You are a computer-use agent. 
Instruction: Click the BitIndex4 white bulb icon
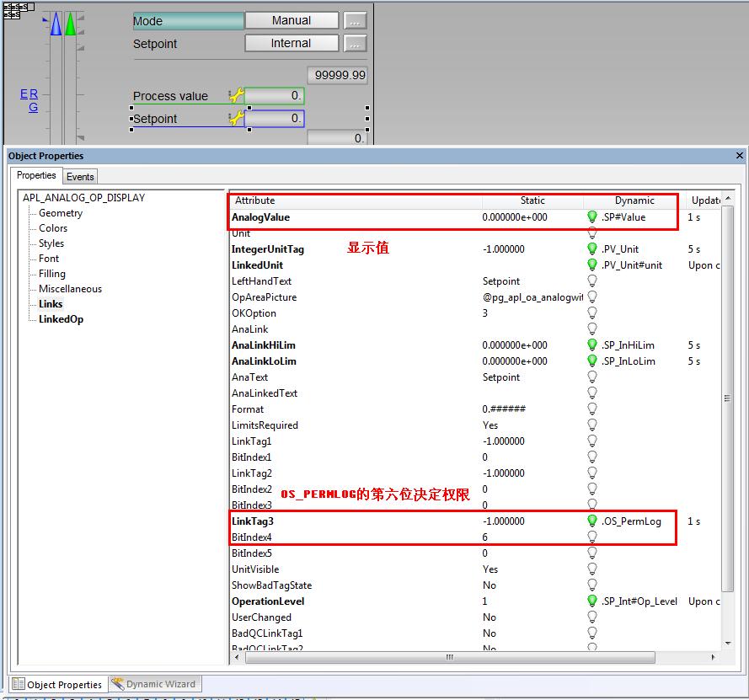[591, 537]
